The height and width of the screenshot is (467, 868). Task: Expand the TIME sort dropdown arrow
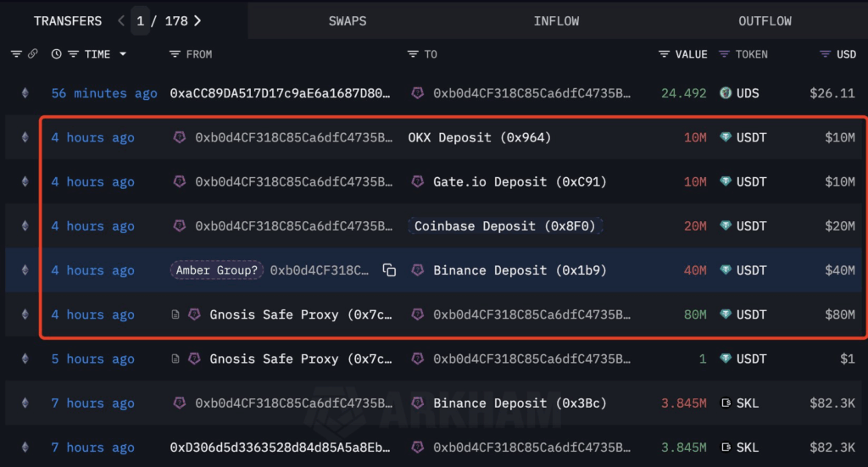click(123, 54)
